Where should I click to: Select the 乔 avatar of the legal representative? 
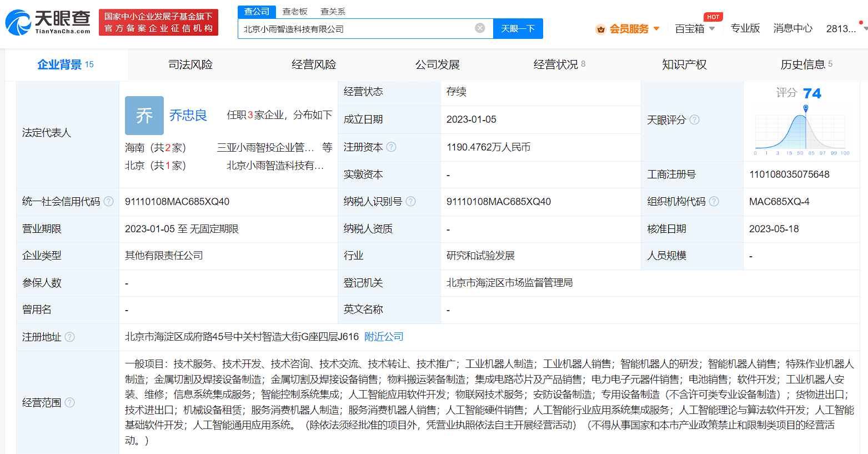144,116
